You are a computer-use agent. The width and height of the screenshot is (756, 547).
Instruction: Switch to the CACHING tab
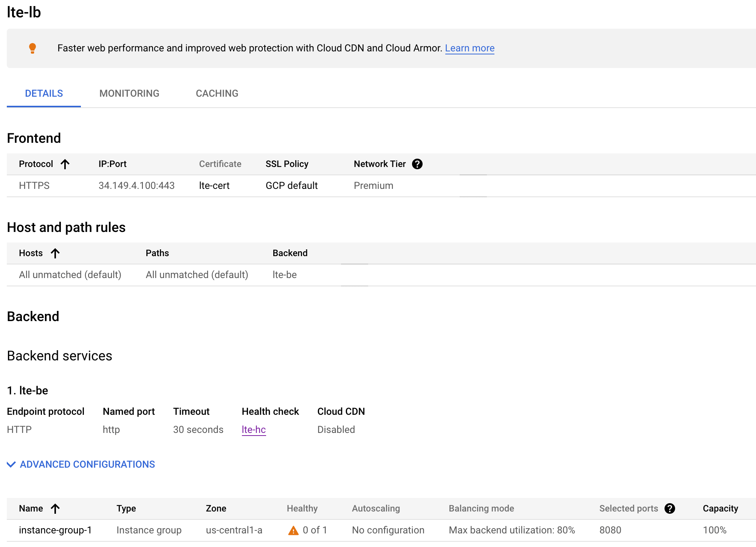217,93
